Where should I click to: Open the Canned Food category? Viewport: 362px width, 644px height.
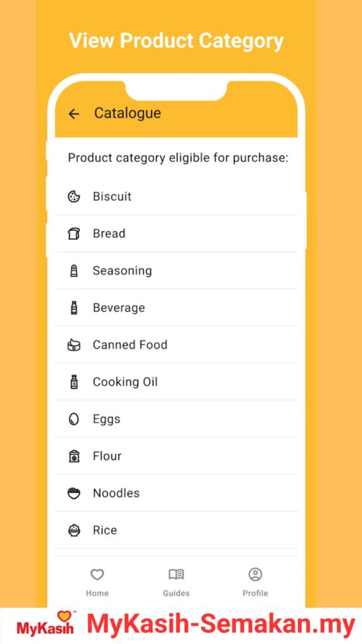[176, 345]
